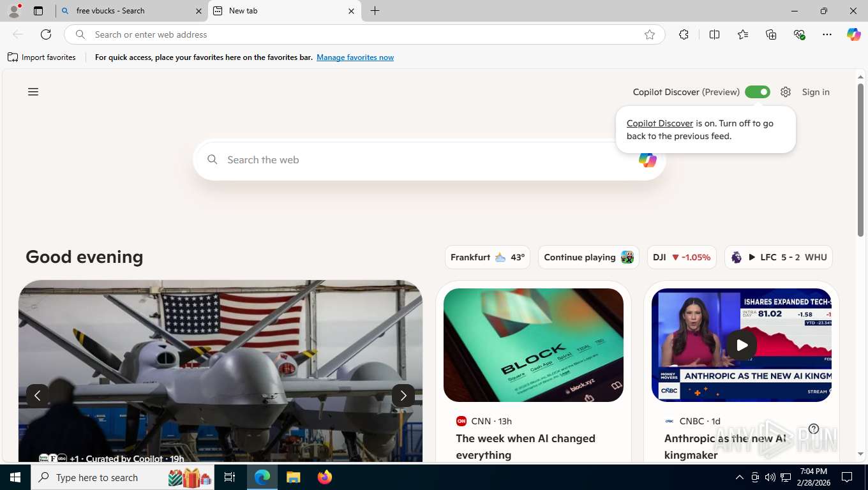Screen dimensions: 868x490
Task: Open page settings gear icon
Action: [x=786, y=92]
